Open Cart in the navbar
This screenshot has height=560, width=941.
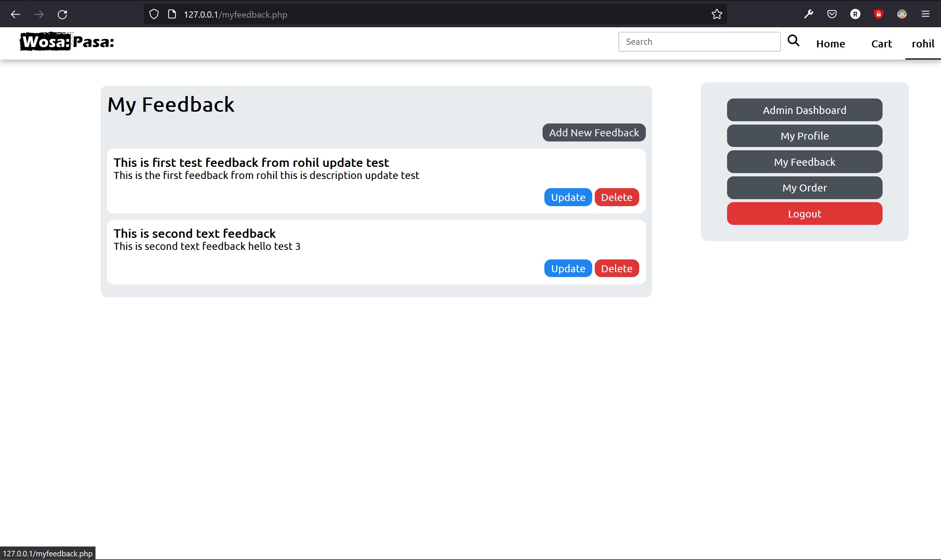[881, 44]
